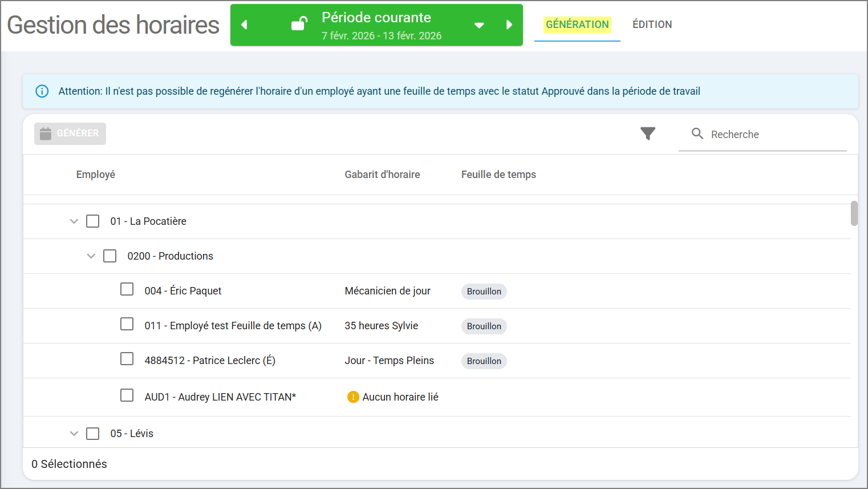
Task: Click the Brouillon badge for Employé test
Action: click(484, 326)
